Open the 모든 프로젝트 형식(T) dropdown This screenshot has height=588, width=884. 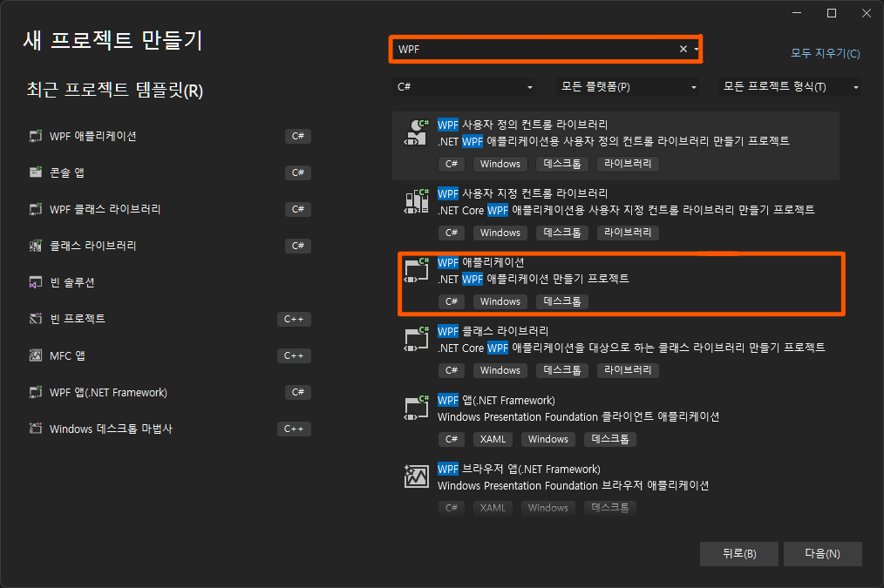790,87
